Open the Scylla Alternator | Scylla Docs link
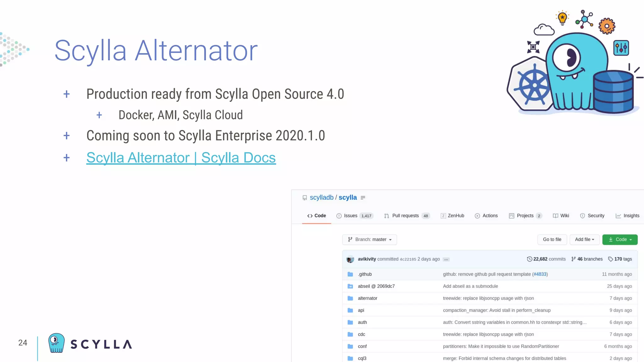The height and width of the screenshot is (362, 644). tap(181, 158)
